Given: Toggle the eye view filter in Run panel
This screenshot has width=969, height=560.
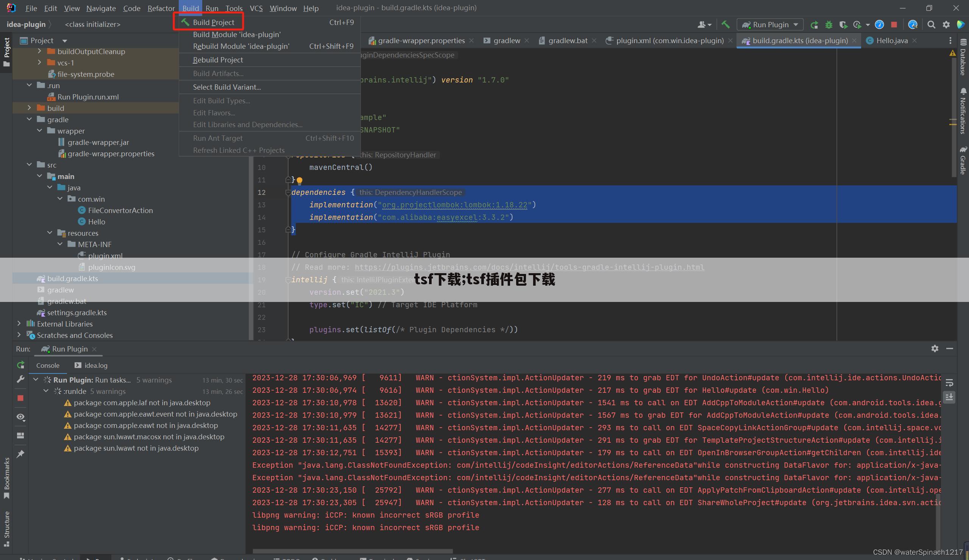Looking at the screenshot, I should click(21, 417).
